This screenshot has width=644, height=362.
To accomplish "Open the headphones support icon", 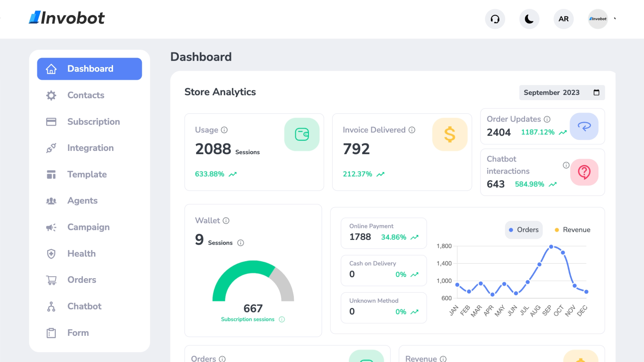I will pos(495,19).
